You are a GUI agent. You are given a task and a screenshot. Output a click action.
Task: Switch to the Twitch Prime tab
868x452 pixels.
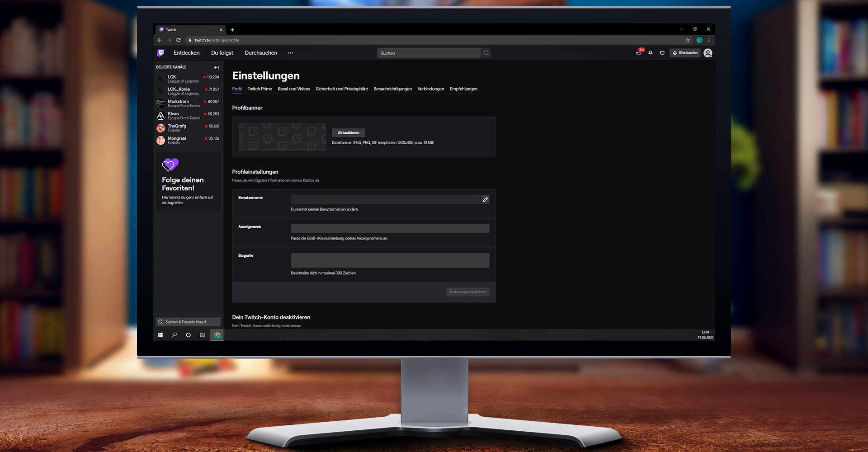point(260,89)
